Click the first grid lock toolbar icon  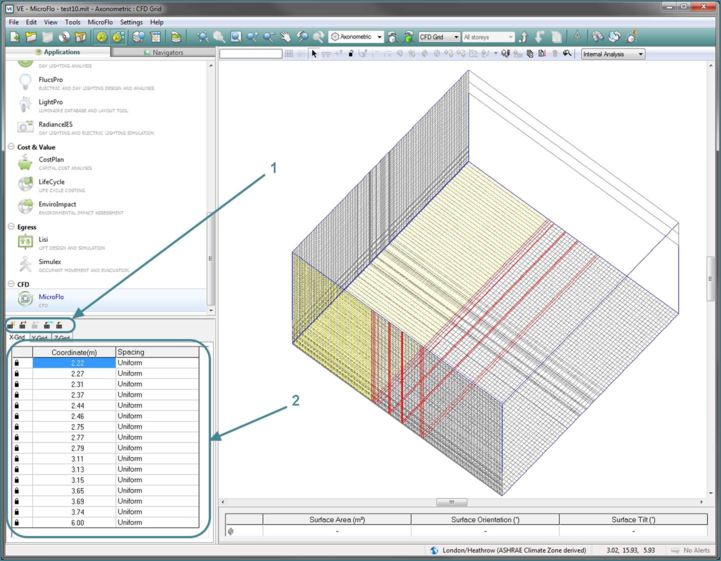[11, 325]
